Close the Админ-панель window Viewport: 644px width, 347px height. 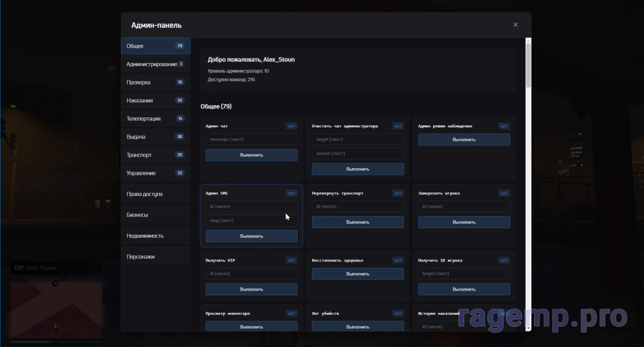tap(515, 25)
